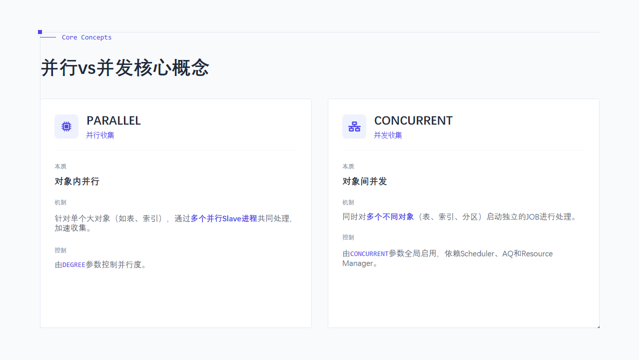Viewport: 639px width, 360px height.
Task: Click the CONCURRENT parameter keyword in paragraph
Action: [x=369, y=254]
